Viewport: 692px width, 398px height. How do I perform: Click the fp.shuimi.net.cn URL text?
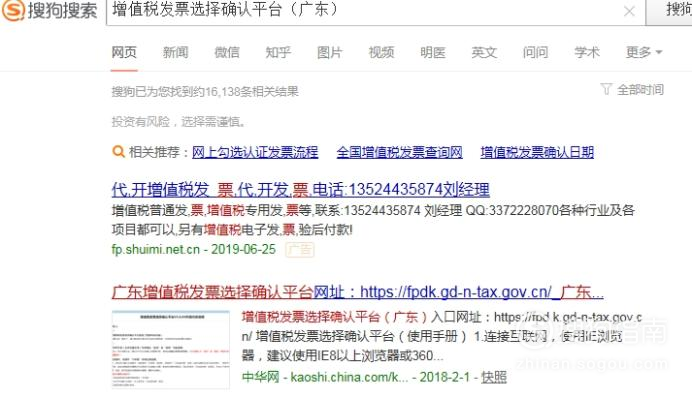click(x=155, y=249)
